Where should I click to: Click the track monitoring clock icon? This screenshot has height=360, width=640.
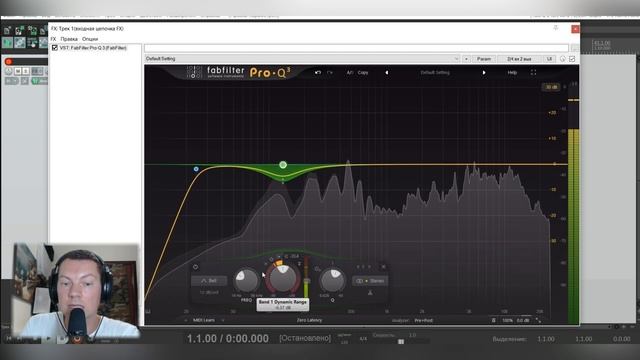9,71
